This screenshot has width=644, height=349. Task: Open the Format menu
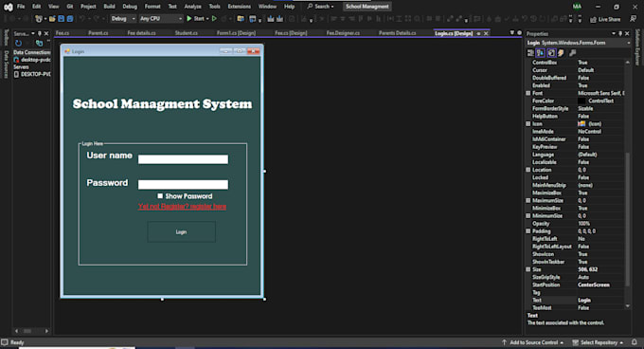pos(152,7)
